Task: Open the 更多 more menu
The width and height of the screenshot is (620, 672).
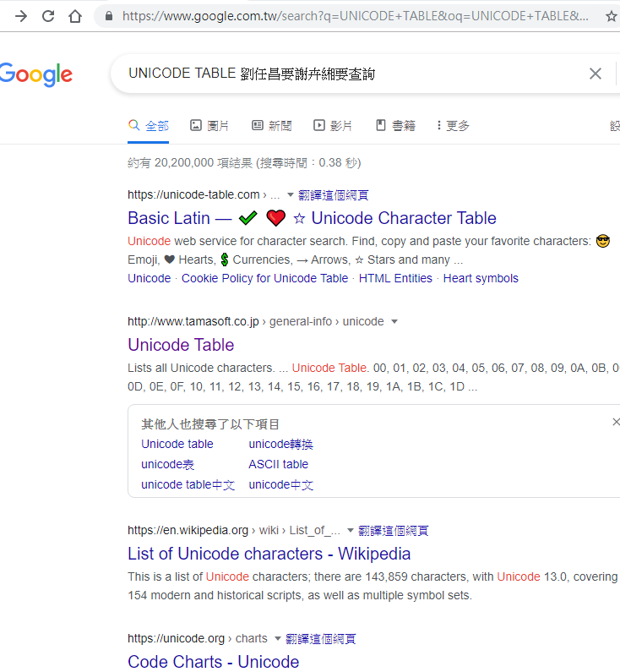Action: [x=453, y=126]
